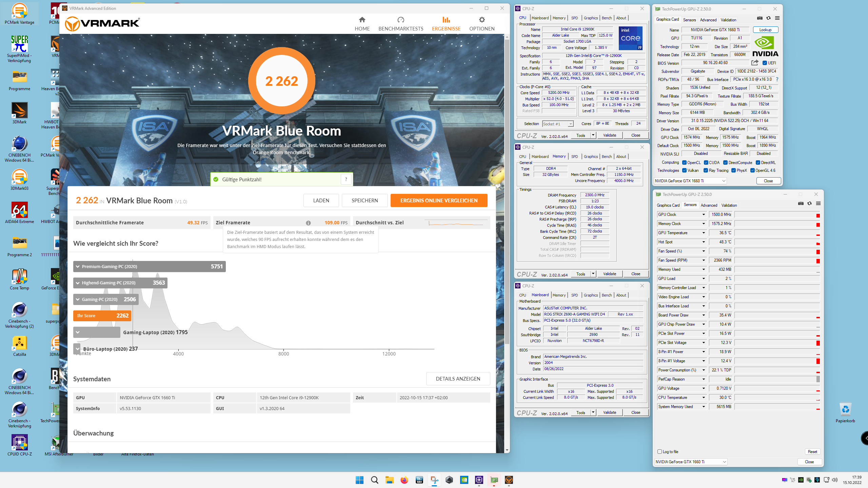Click DETAILS ANZEIGEN button
Viewport: 868px width, 488px height.
coord(458,379)
